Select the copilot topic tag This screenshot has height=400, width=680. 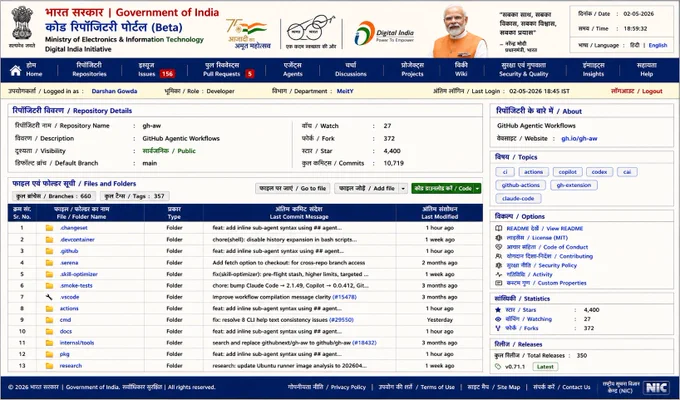click(567, 172)
